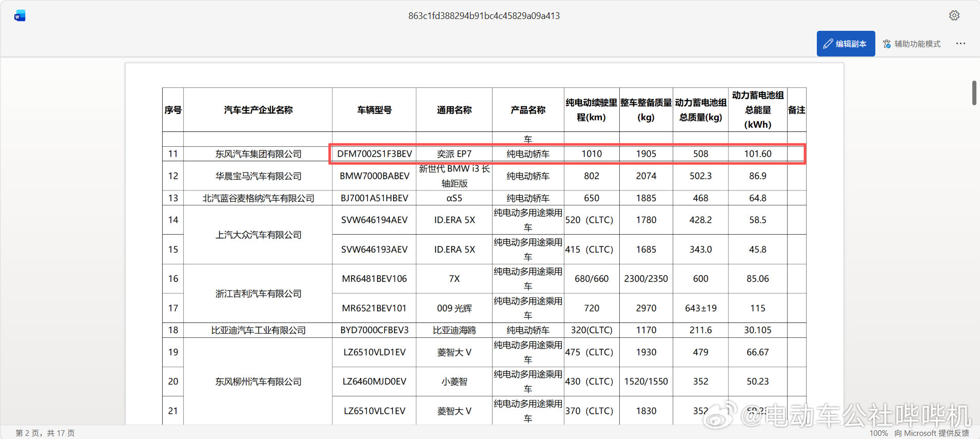Viewport: 980px width, 439px height.
Task: Click model SVW646193AEV
Action: [x=375, y=249]
